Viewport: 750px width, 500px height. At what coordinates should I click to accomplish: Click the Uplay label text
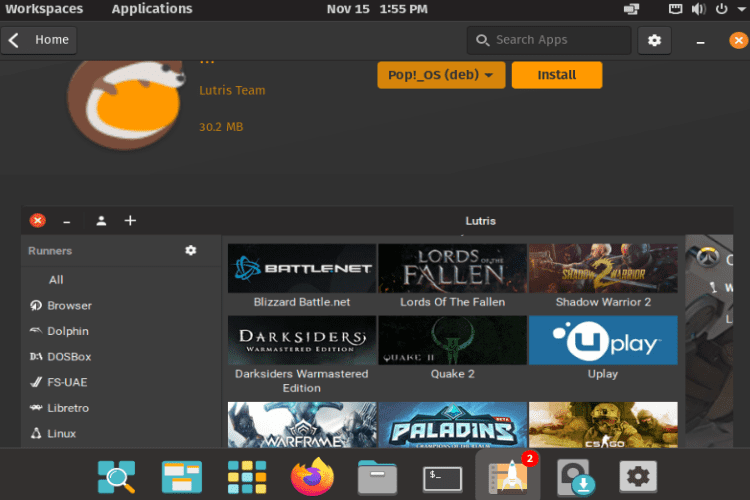(x=603, y=374)
